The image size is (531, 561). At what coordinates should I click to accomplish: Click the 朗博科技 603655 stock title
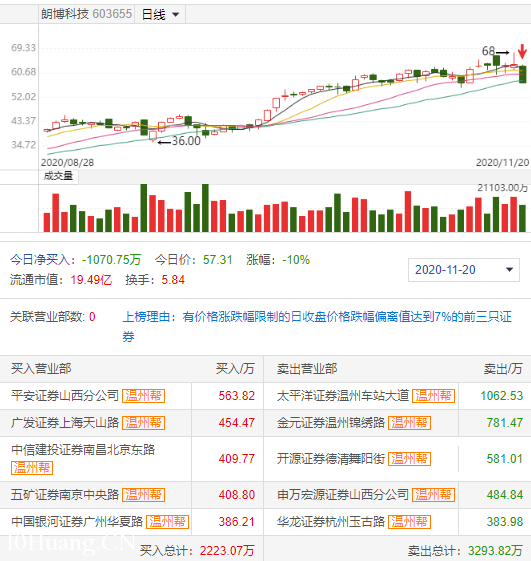tap(86, 14)
